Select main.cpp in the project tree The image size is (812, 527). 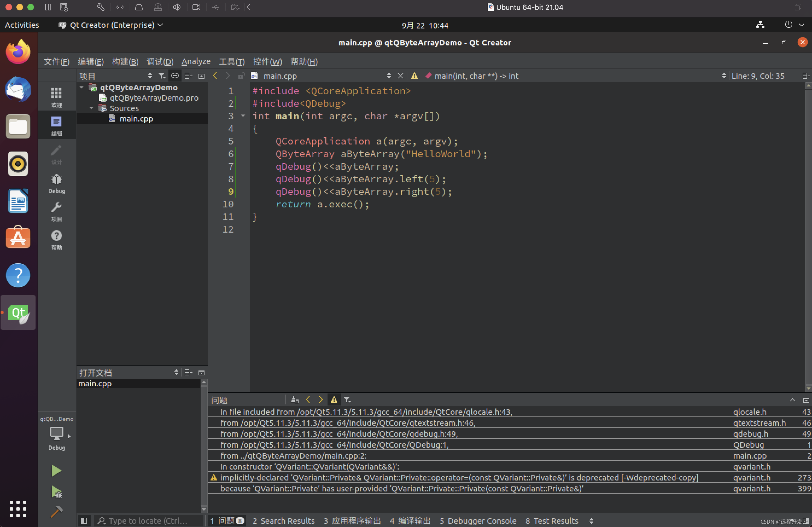coord(136,119)
